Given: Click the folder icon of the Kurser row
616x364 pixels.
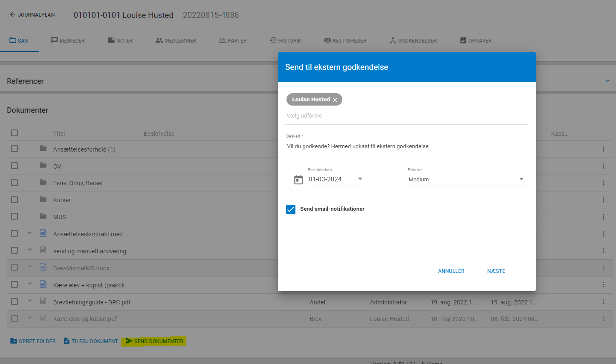Looking at the screenshot, I should (x=43, y=199).
